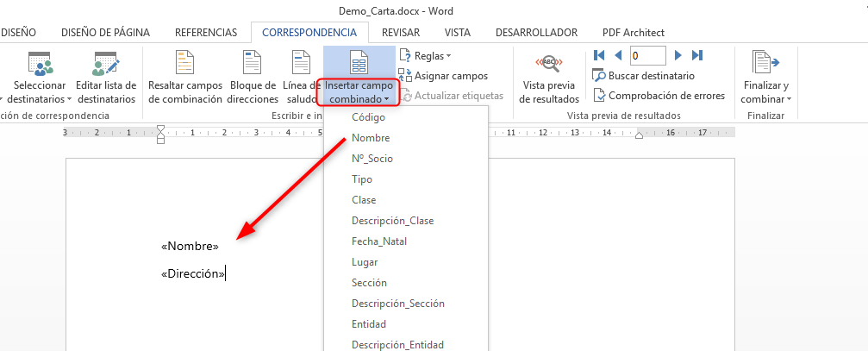Image resolution: width=868 pixels, height=351 pixels.
Task: Choose Fecha_Natal from the field list
Action: coord(379,241)
